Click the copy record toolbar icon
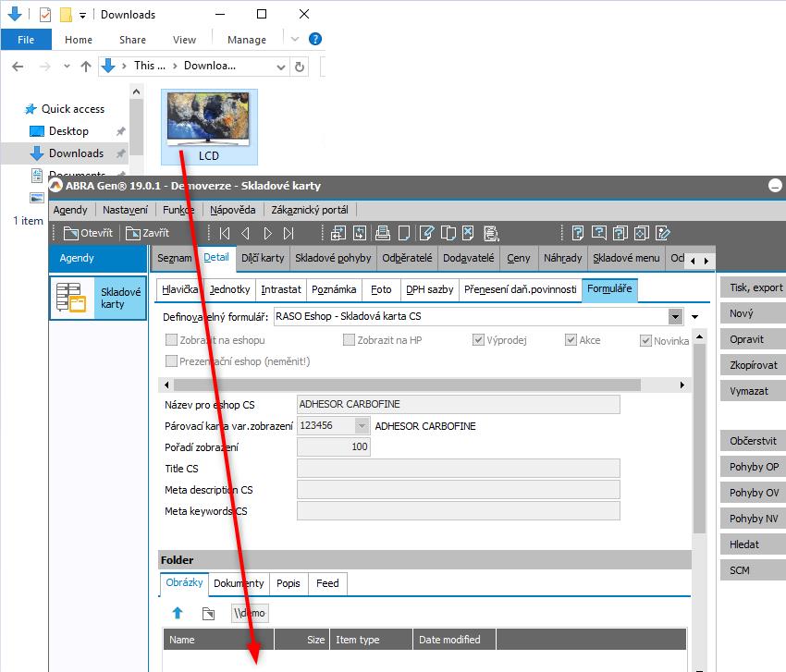The image size is (786, 672). coord(448,233)
